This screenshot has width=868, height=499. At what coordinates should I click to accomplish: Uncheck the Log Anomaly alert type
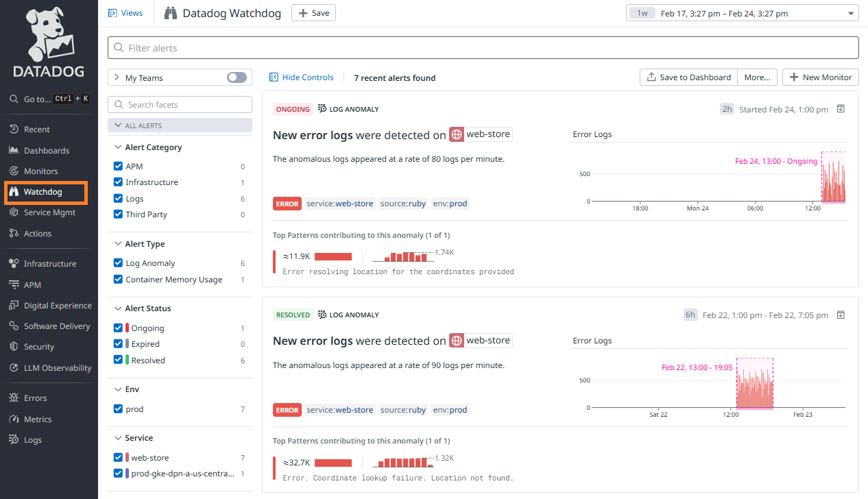[118, 263]
